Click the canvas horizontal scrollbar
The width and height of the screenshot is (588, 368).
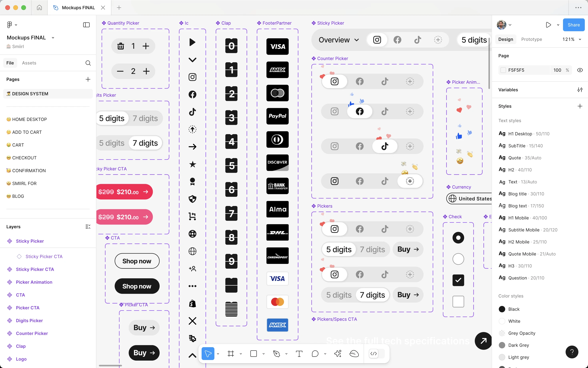(x=110, y=366)
